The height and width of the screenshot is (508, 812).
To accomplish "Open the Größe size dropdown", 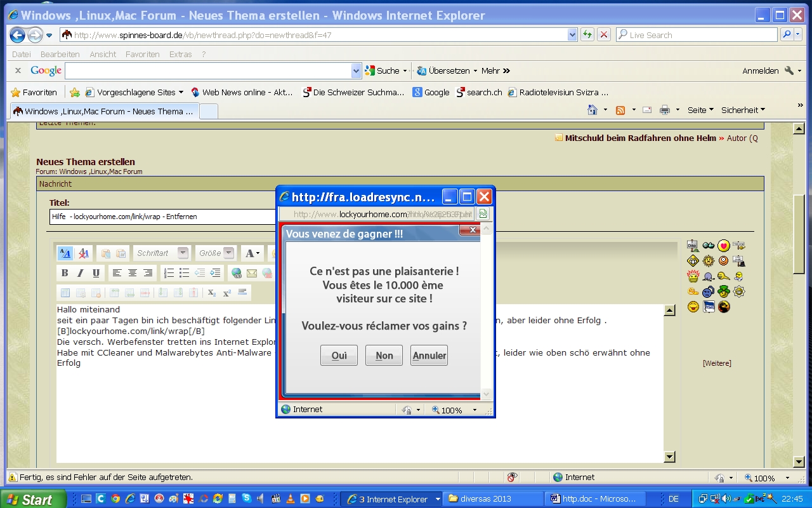I will coord(229,253).
